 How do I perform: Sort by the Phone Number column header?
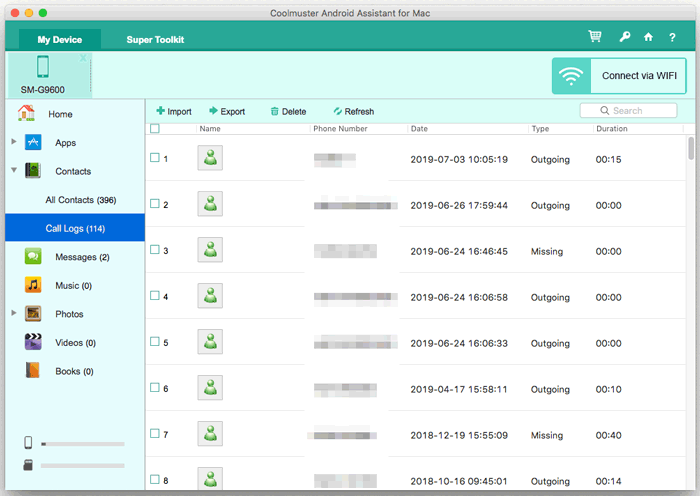click(340, 129)
